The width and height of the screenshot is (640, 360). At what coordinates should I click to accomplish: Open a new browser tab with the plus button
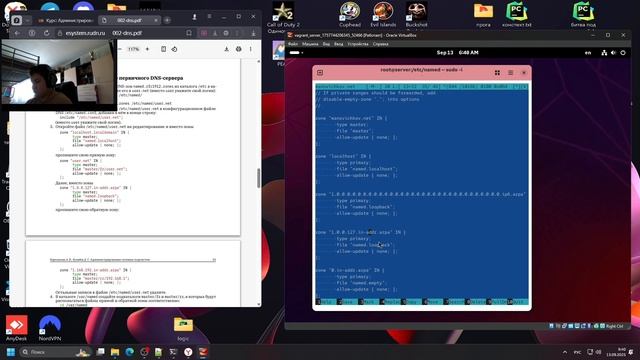(167, 20)
